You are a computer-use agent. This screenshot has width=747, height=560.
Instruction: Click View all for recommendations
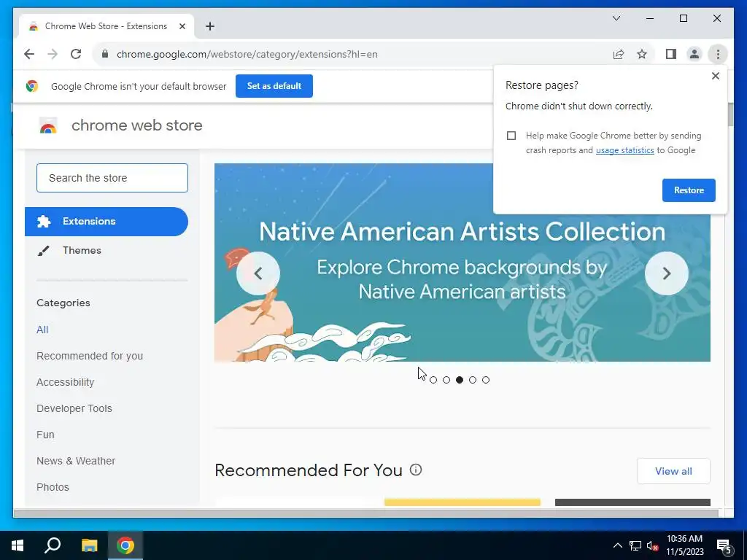click(x=673, y=471)
